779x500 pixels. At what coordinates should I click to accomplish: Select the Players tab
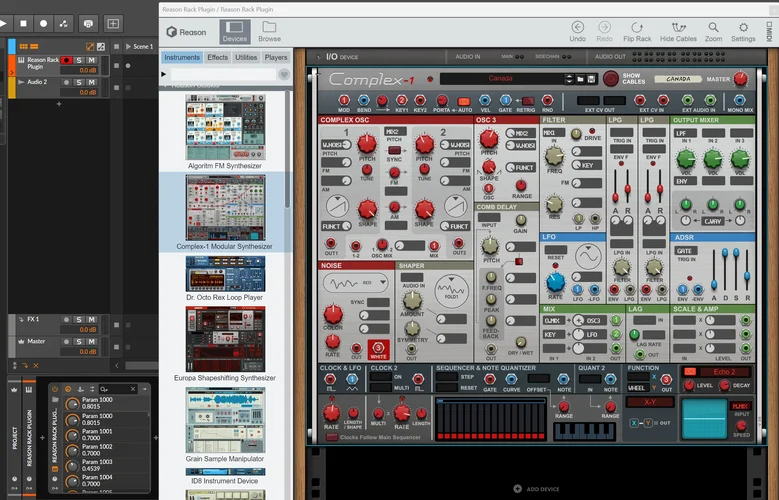[276, 57]
